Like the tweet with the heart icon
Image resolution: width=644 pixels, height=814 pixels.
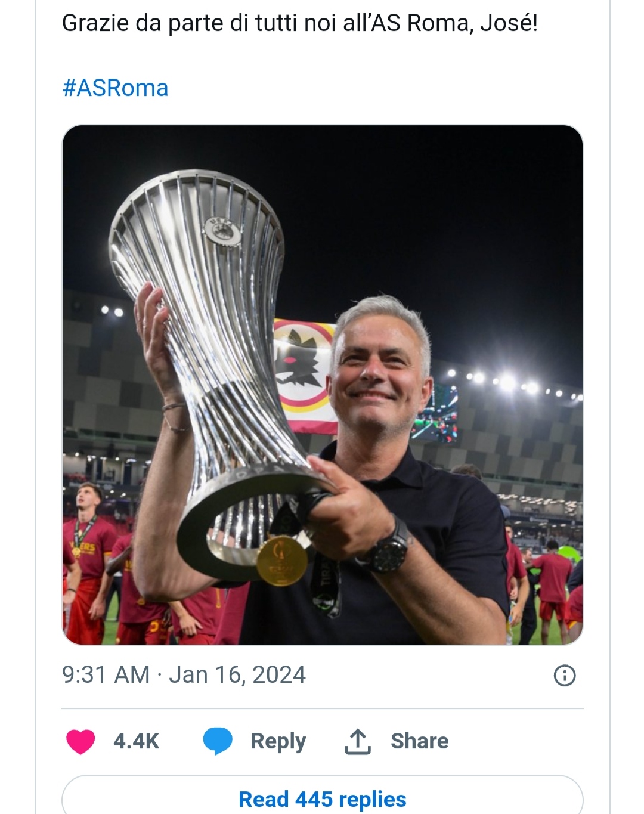pyautogui.click(x=80, y=741)
